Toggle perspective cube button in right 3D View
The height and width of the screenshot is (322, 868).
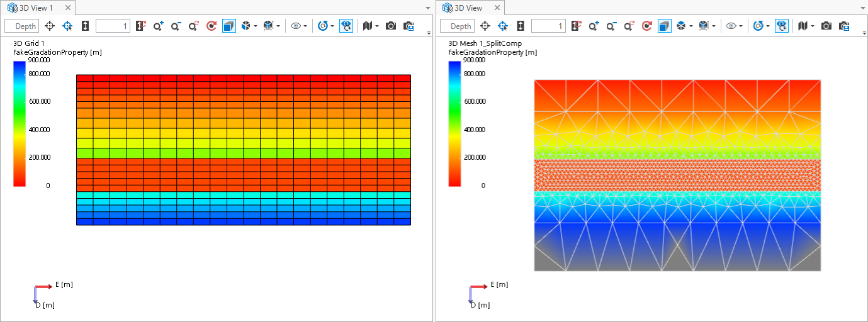(x=664, y=26)
